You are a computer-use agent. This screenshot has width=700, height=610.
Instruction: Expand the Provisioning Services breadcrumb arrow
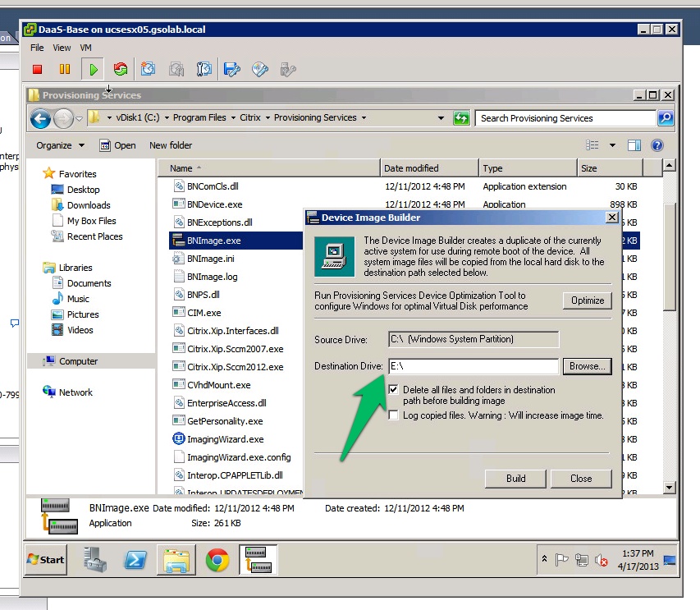364,118
